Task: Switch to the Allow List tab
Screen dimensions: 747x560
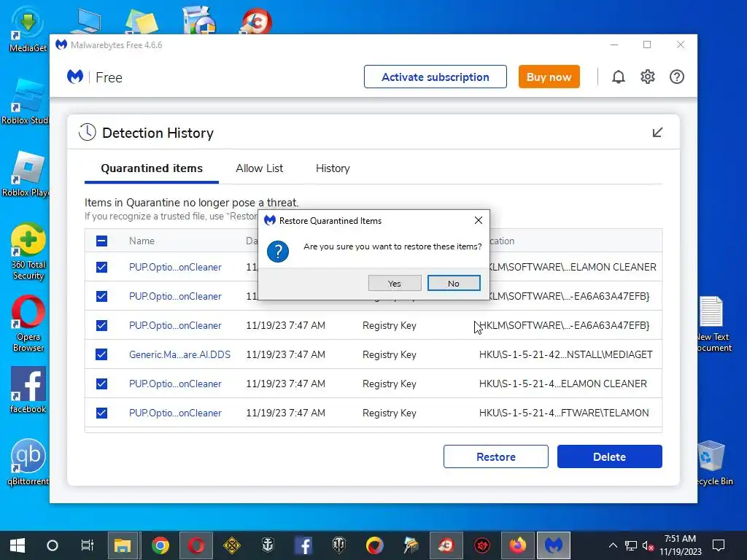Action: coord(259,168)
